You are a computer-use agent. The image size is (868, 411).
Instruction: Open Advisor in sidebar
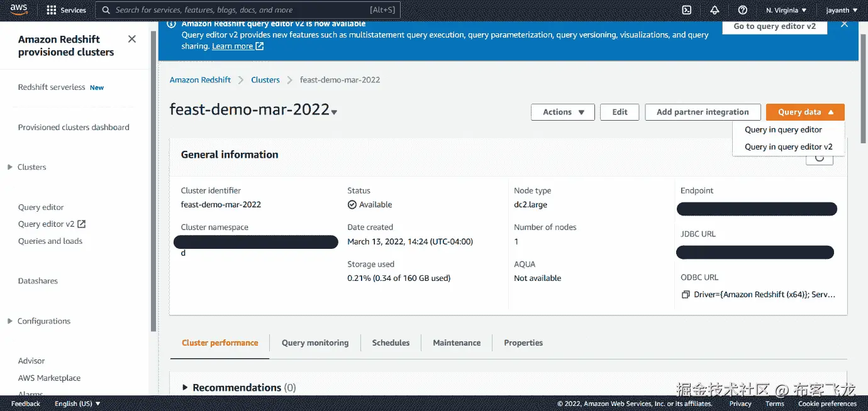coord(31,361)
